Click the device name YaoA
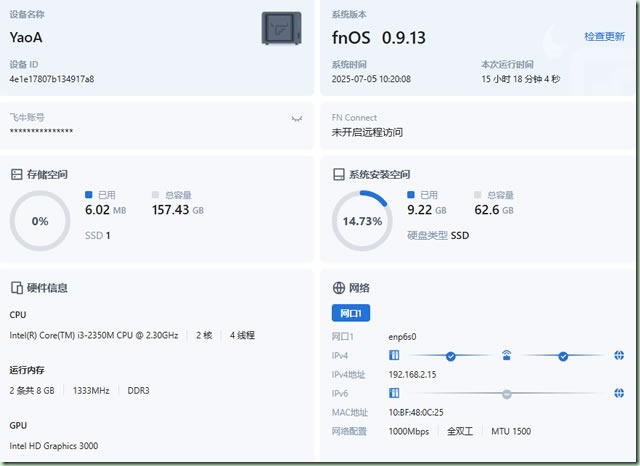 (x=26, y=38)
